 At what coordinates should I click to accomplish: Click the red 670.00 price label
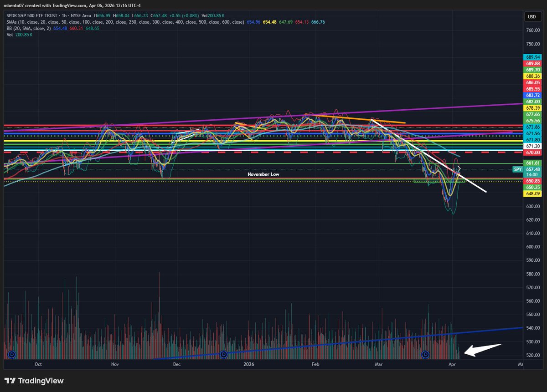coord(533,153)
